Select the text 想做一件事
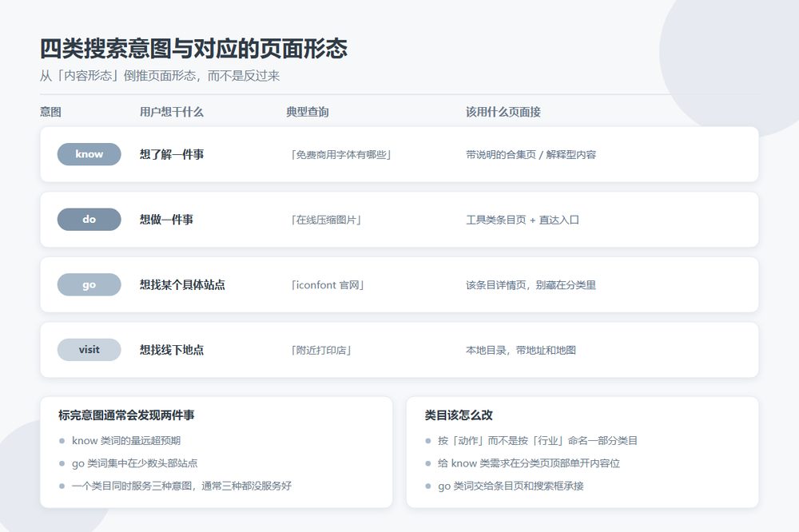This screenshot has height=532, width=799. coord(167,220)
